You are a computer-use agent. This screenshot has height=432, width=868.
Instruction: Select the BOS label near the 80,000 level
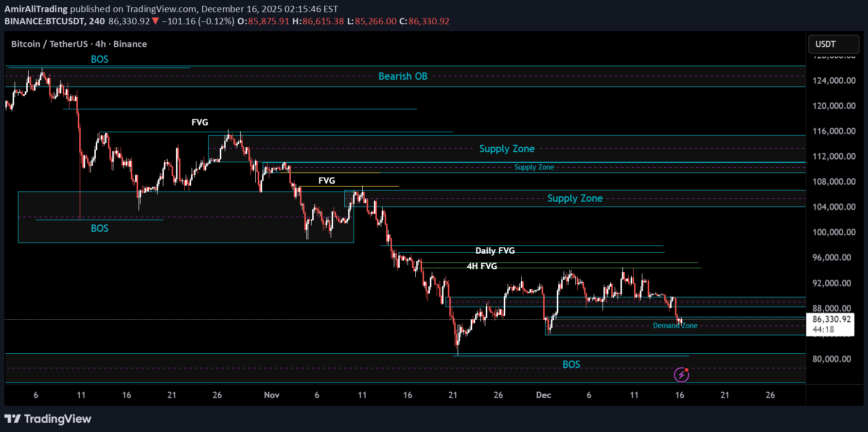[571, 364]
